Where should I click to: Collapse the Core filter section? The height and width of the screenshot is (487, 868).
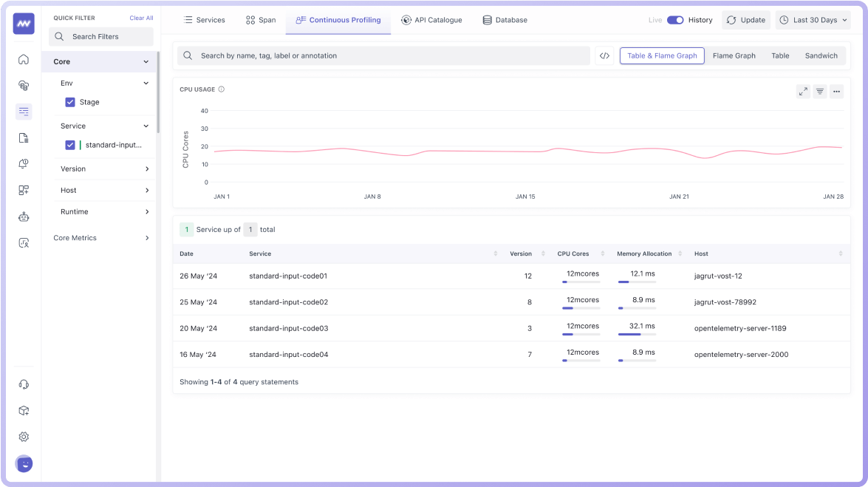point(146,61)
